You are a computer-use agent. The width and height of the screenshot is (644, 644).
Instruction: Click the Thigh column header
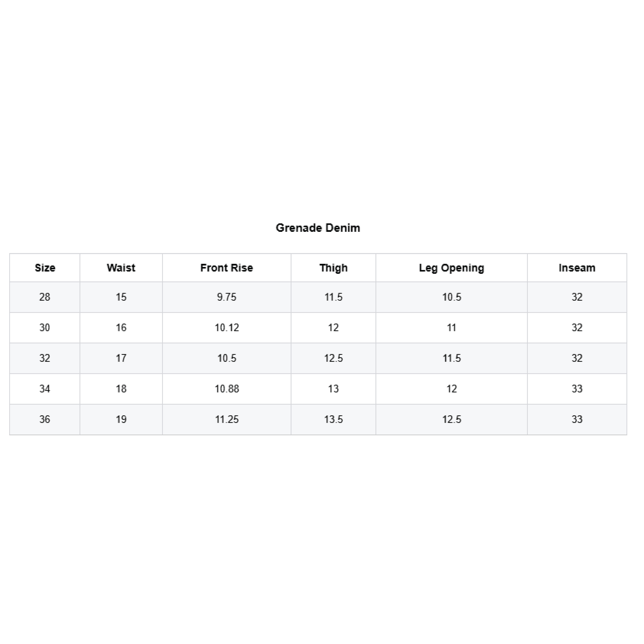coord(333,268)
